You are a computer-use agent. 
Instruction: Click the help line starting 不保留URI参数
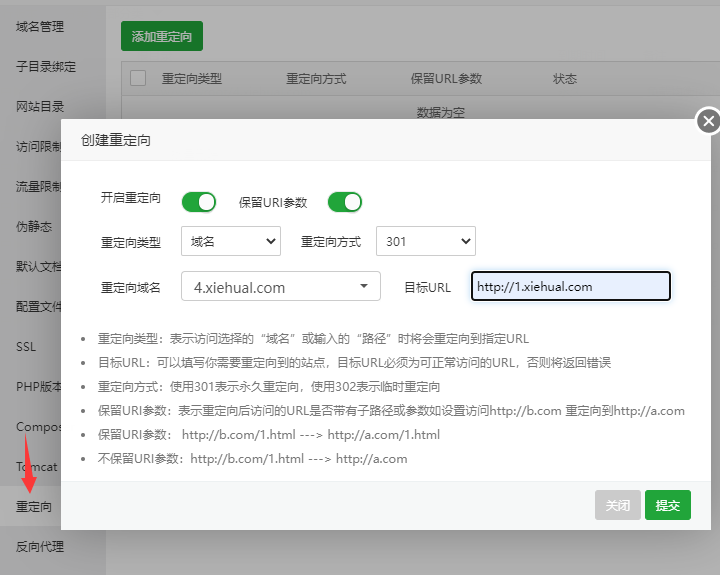tap(252, 458)
